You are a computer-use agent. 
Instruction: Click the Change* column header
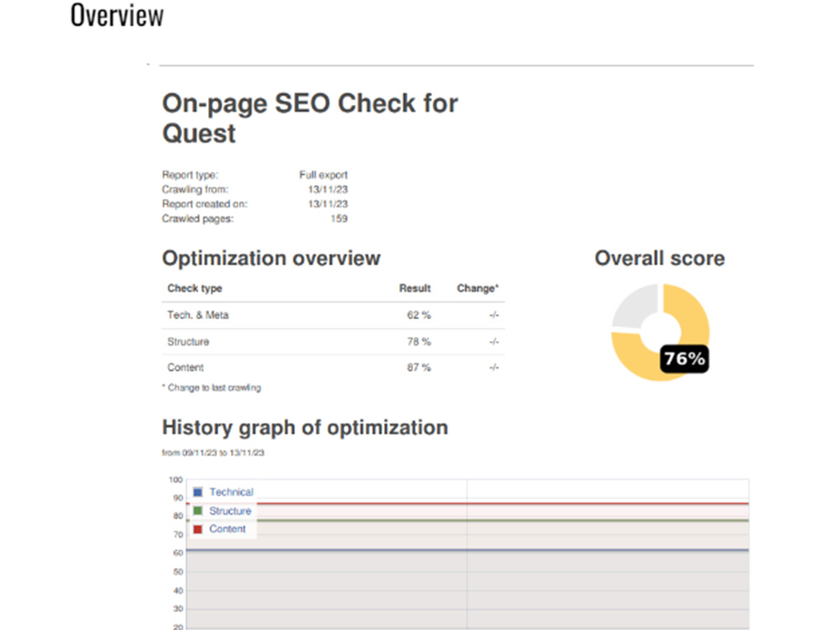[477, 288]
